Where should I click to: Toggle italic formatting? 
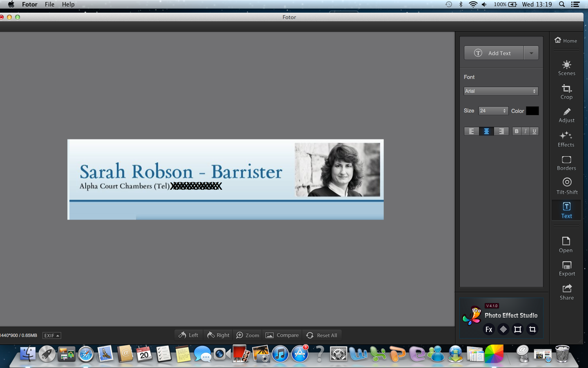[526, 131]
